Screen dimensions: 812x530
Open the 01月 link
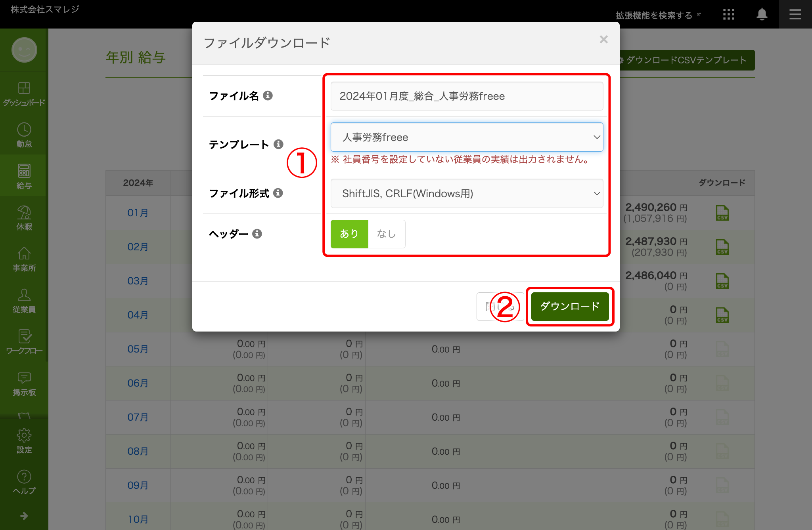coord(138,213)
